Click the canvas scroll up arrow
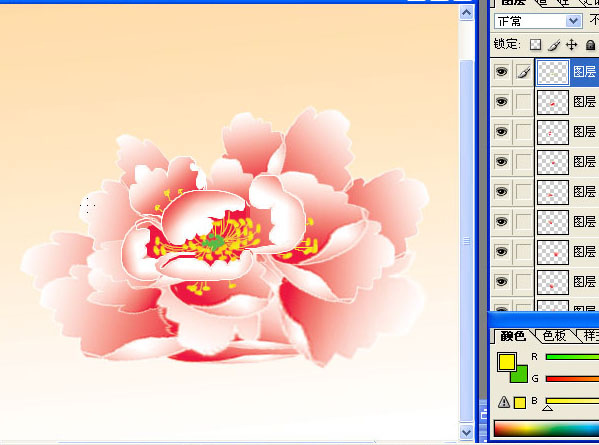The width and height of the screenshot is (599, 445). tap(466, 14)
